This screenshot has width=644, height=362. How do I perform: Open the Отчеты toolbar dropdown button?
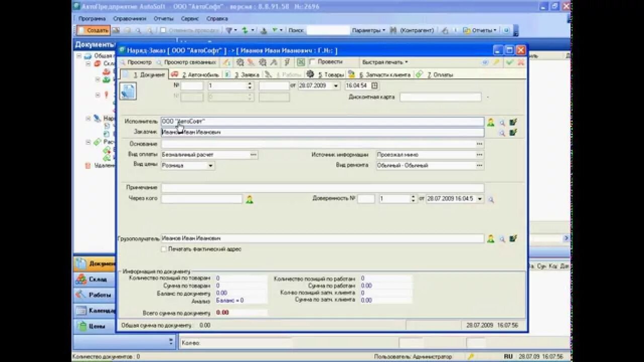479,30
